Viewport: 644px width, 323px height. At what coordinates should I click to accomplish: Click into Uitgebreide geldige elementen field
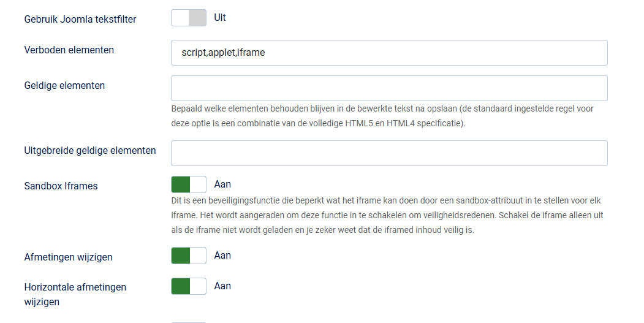(x=389, y=153)
